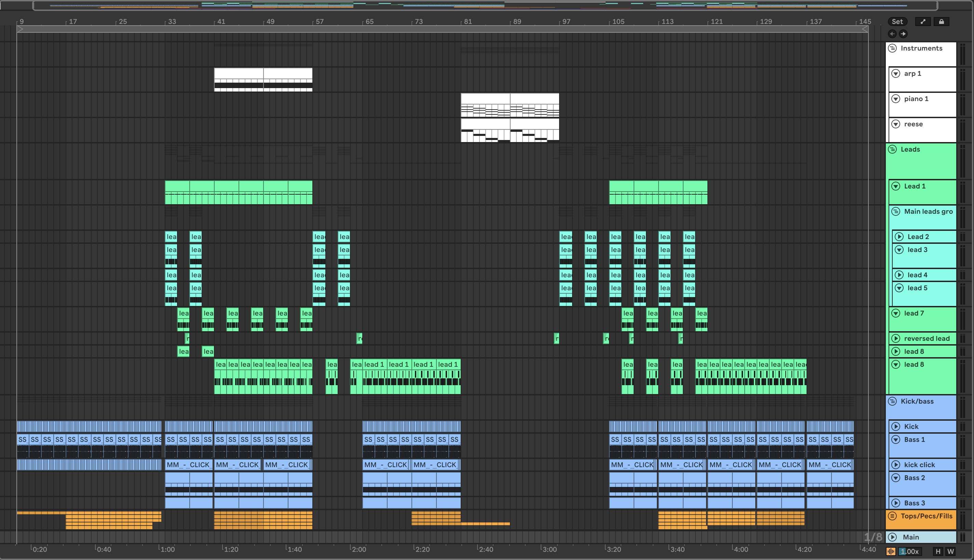The image size is (974, 560).
Task: Select the first Lead 1 green clip
Action: [177, 192]
